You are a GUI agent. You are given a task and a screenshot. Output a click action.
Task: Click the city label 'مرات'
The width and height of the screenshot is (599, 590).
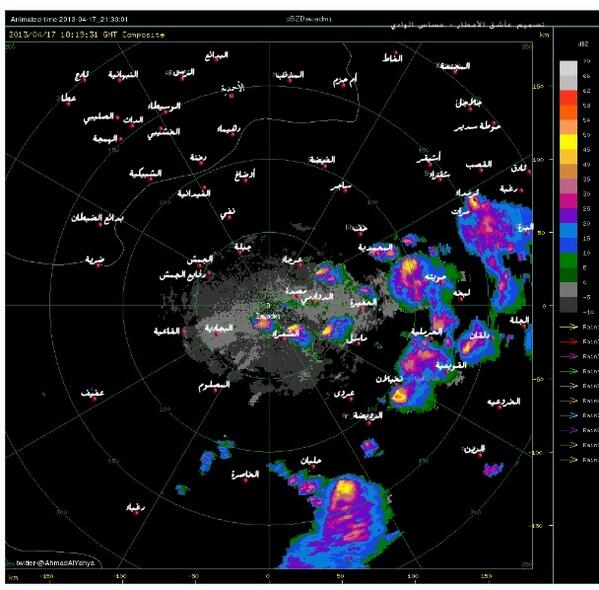(x=460, y=211)
